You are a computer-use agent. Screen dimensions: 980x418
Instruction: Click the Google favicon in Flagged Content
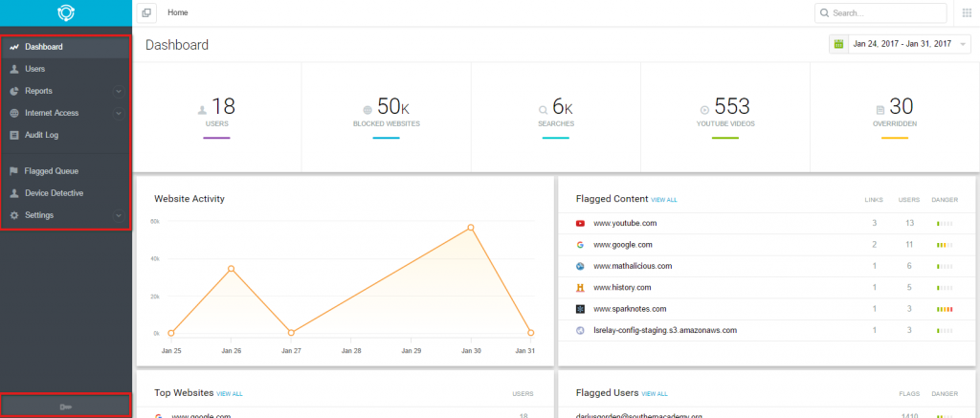coord(580,245)
